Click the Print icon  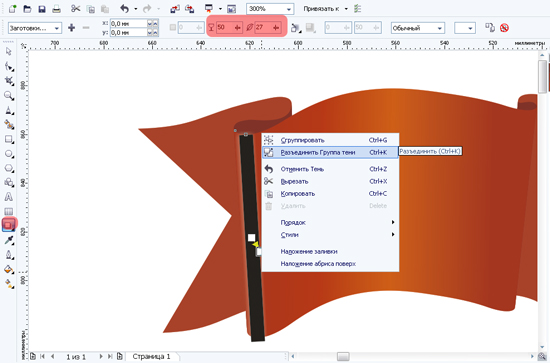point(56,9)
